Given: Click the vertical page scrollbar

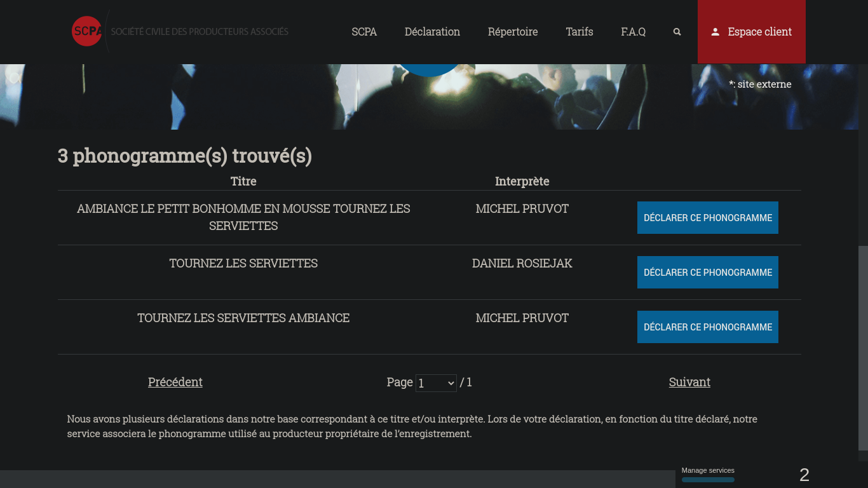Looking at the screenshot, I should (x=863, y=348).
